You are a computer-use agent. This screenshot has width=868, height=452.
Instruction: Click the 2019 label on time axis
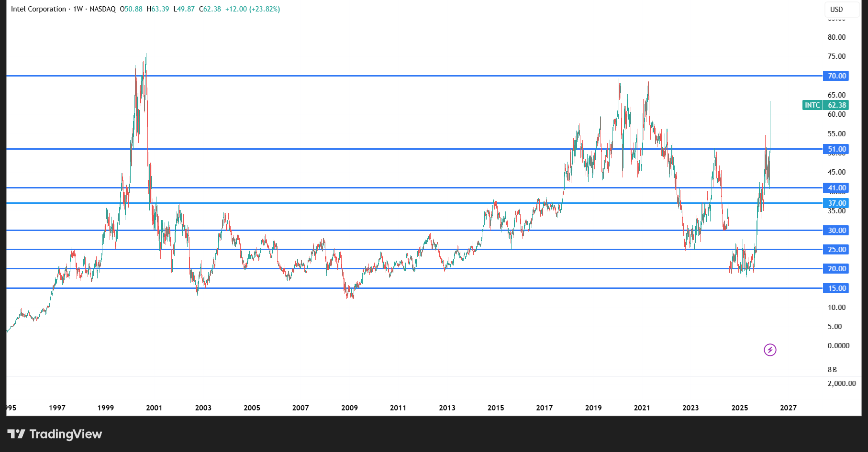click(593, 408)
